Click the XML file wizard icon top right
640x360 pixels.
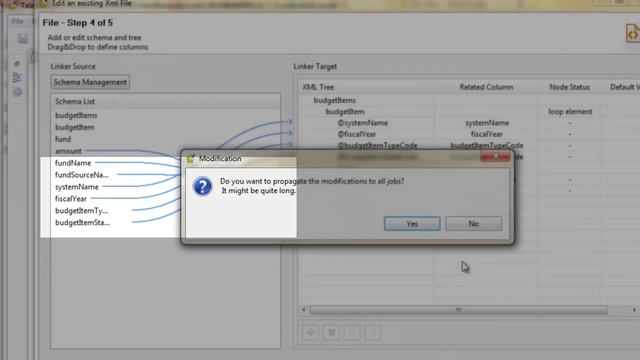pos(633,33)
